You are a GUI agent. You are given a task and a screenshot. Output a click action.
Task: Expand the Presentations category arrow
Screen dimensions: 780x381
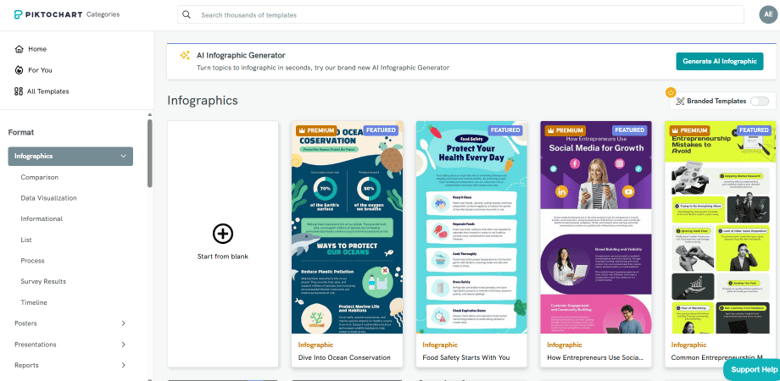click(x=123, y=344)
